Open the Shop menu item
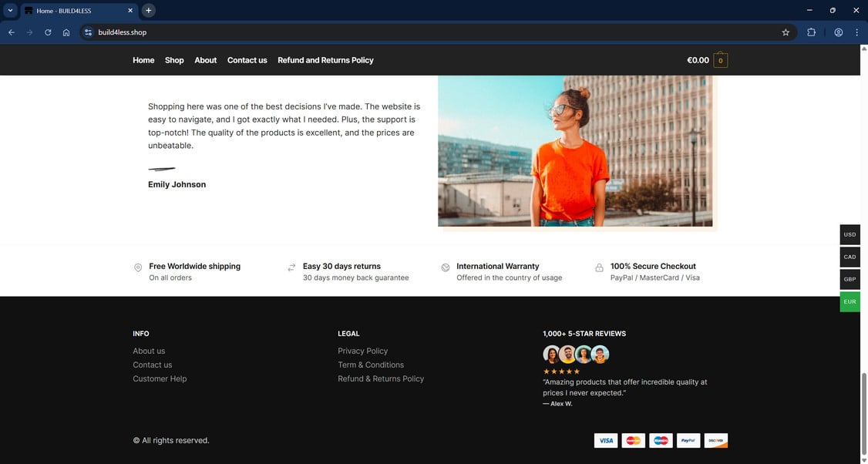Image resolution: width=868 pixels, height=464 pixels. pyautogui.click(x=174, y=60)
